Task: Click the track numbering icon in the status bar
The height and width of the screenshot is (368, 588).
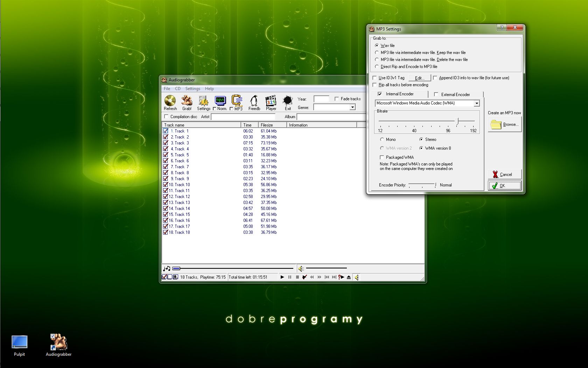Action: (176, 277)
